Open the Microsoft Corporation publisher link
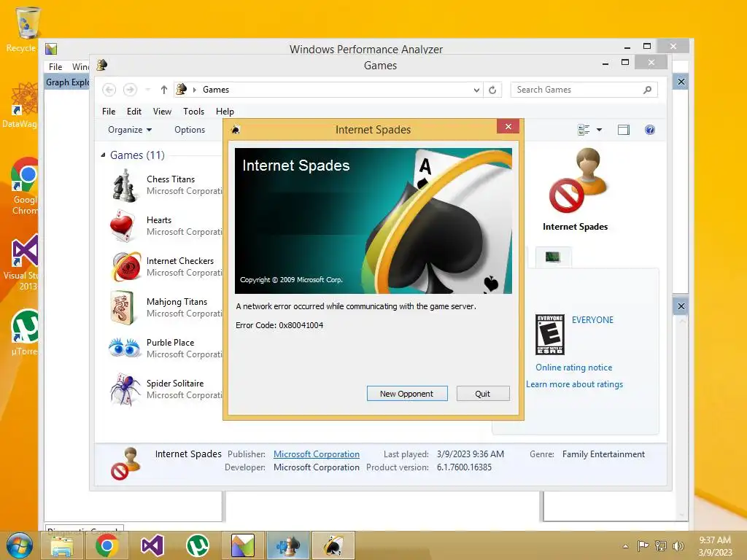747x560 pixels. point(317,454)
